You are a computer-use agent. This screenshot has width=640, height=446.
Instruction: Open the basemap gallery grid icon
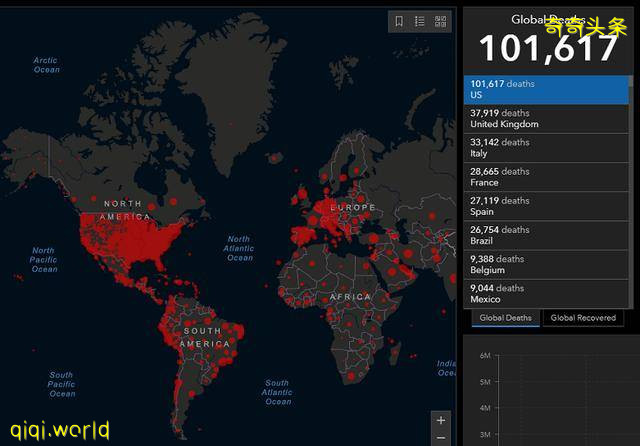pyautogui.click(x=440, y=21)
